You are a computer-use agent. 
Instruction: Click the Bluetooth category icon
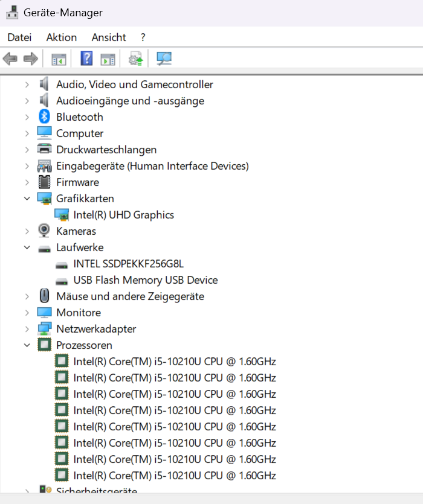pyautogui.click(x=44, y=116)
